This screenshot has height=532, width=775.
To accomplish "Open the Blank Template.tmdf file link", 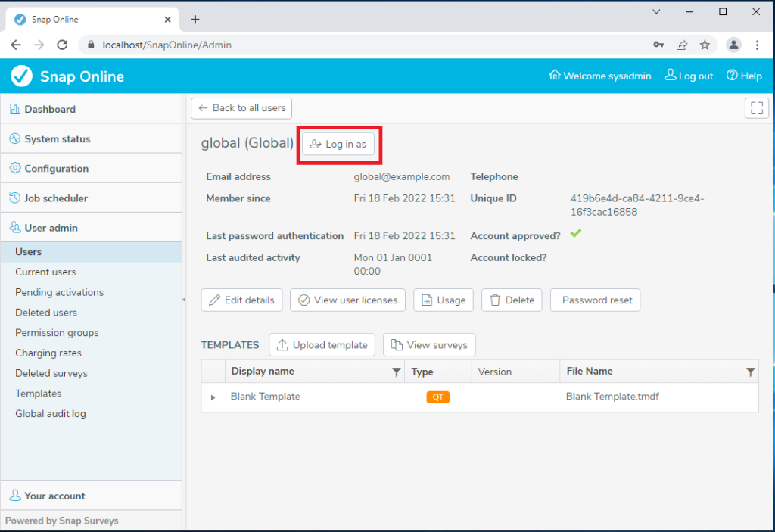I will pos(613,396).
